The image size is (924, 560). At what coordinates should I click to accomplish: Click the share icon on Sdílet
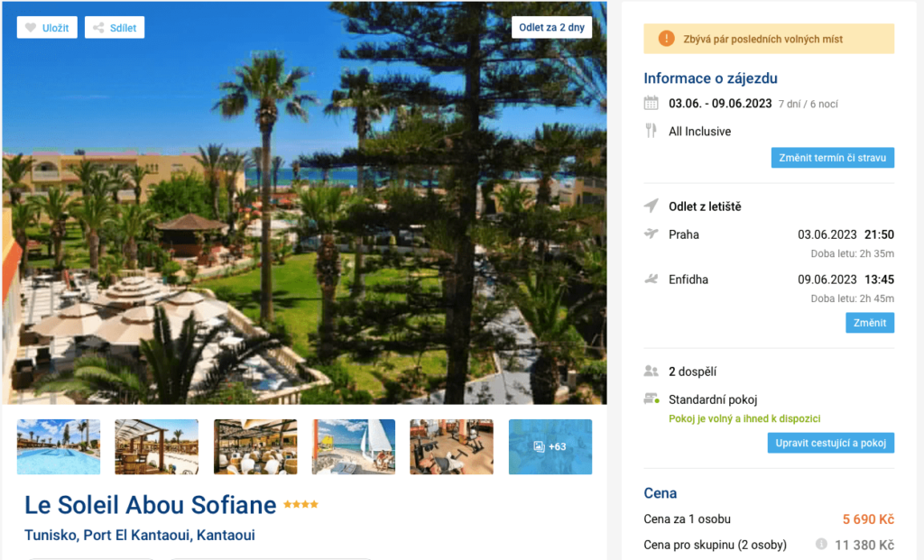point(98,28)
